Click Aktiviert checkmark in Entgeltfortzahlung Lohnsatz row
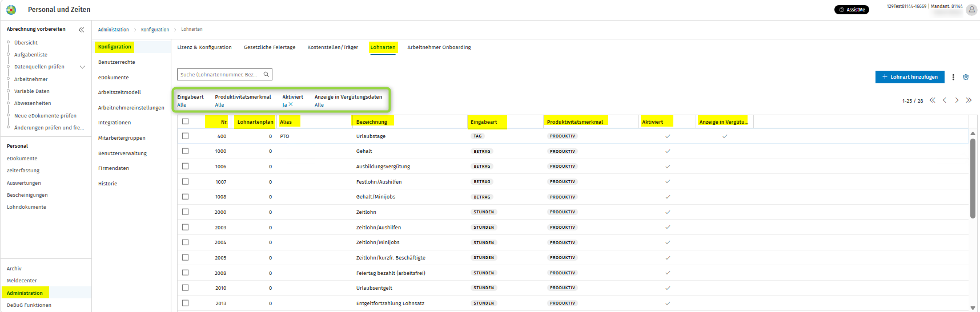This screenshot has width=980, height=312. [x=668, y=303]
